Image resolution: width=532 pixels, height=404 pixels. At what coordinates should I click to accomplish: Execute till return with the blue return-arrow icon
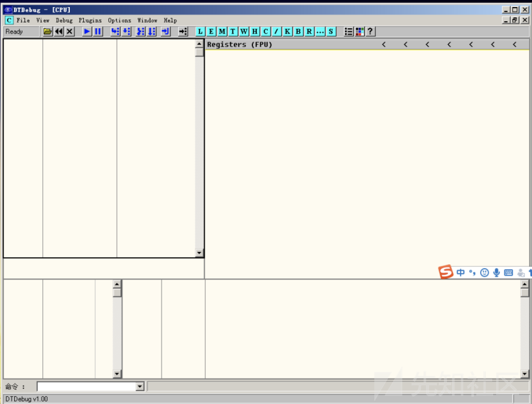click(x=165, y=31)
